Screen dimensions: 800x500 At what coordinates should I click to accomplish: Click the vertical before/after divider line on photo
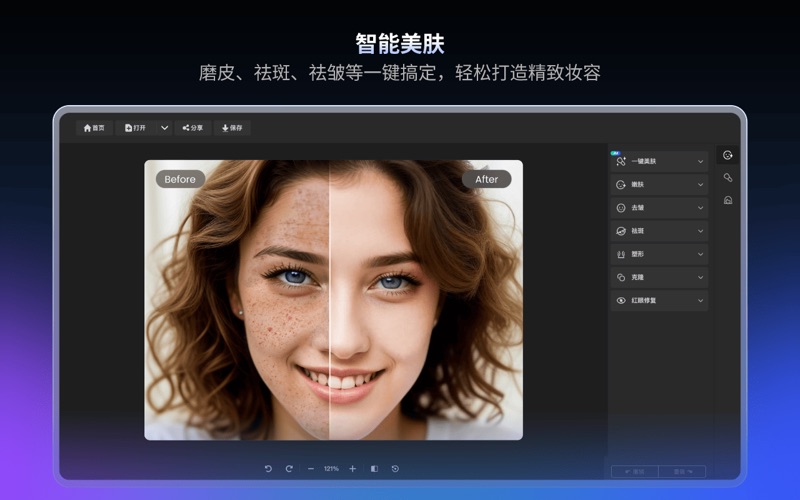click(329, 300)
